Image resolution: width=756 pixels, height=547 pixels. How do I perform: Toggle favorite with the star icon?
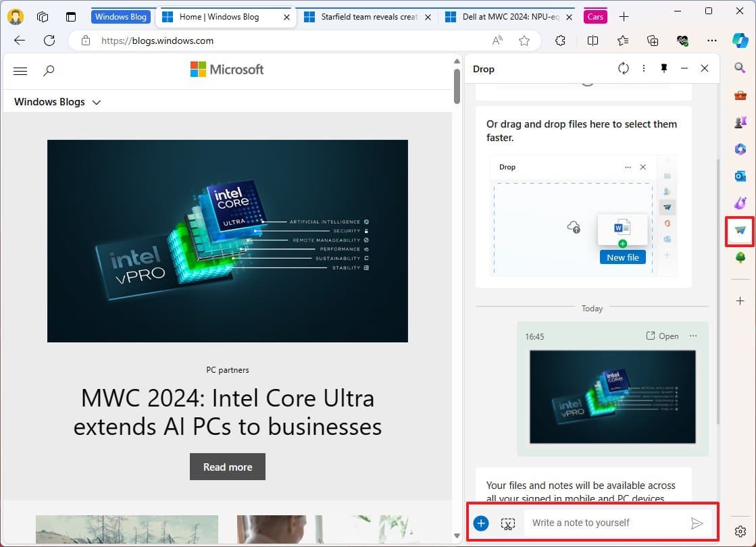click(524, 41)
